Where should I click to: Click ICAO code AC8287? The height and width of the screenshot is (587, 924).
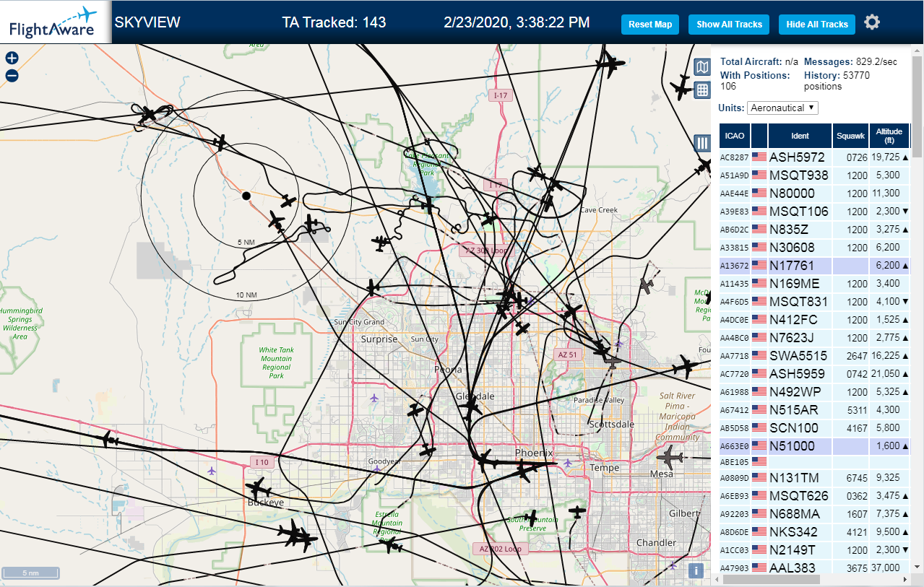pyautogui.click(x=735, y=157)
